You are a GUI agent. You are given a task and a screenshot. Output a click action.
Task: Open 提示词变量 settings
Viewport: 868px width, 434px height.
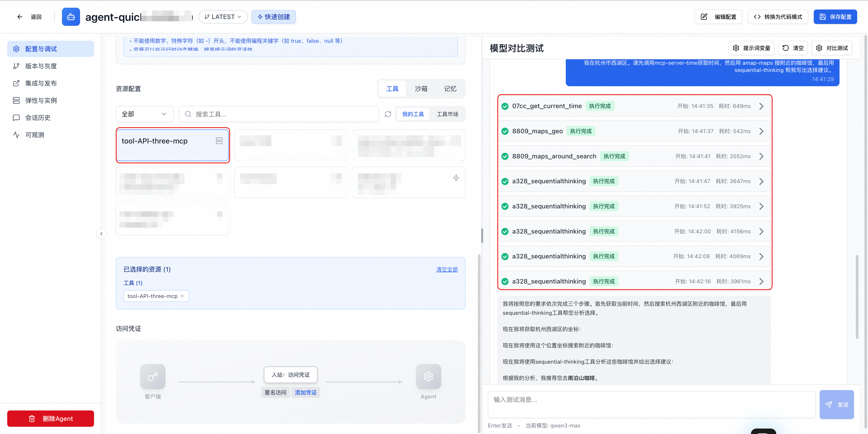click(751, 48)
